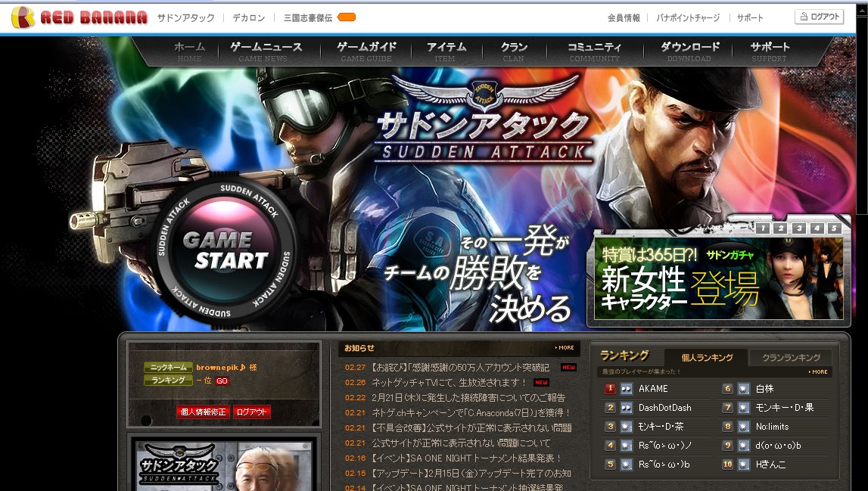Open the ゲームガイド GAME GUIDE menu

click(366, 52)
